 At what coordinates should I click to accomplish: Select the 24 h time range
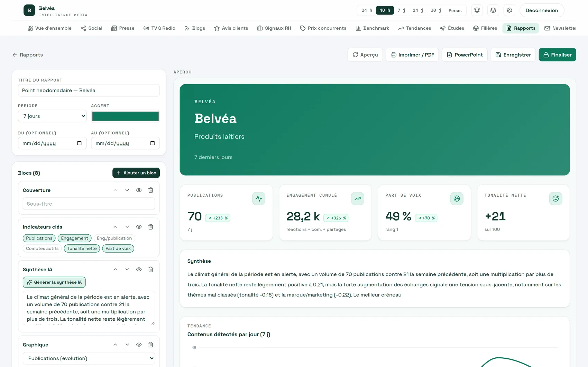coord(367,10)
